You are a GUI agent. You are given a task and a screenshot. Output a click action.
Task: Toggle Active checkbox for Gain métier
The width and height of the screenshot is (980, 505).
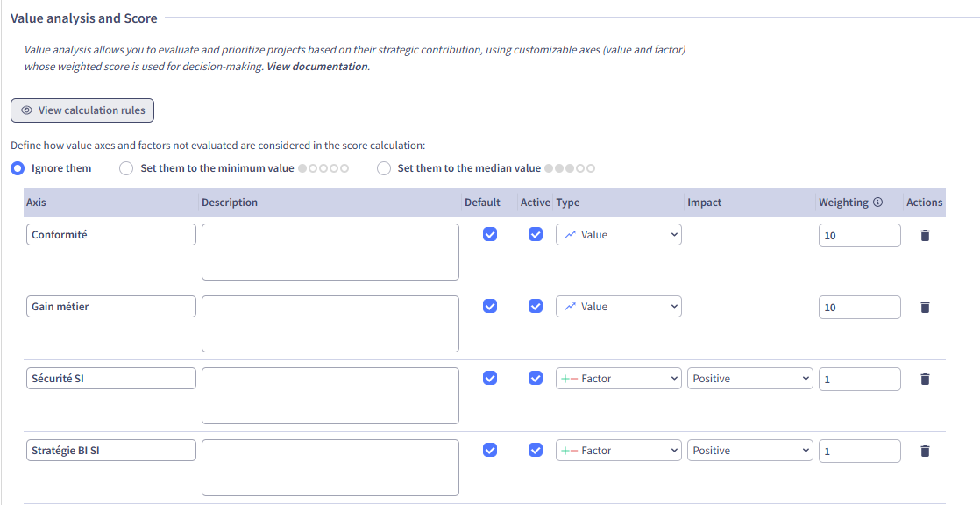pos(536,306)
